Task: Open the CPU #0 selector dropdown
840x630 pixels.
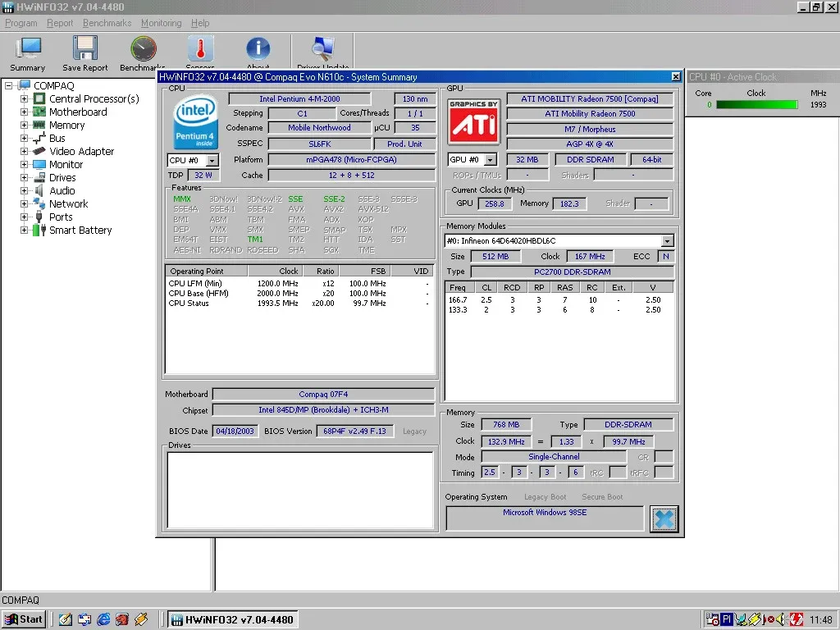Action: click(212, 160)
